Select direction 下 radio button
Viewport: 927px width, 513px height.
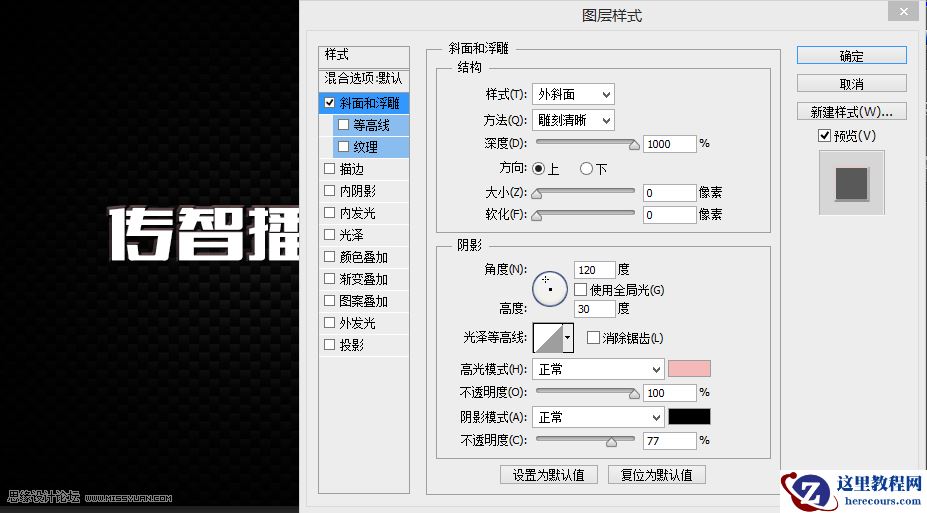[x=586, y=169]
